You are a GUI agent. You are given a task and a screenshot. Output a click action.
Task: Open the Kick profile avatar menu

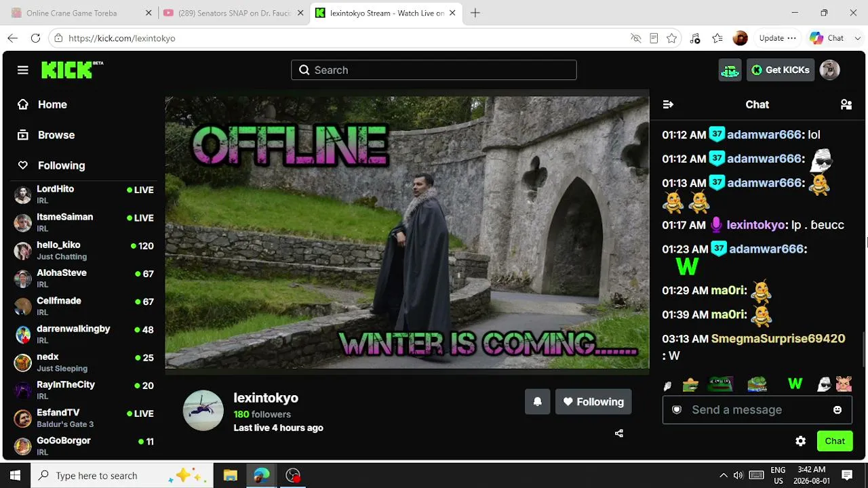pyautogui.click(x=830, y=70)
